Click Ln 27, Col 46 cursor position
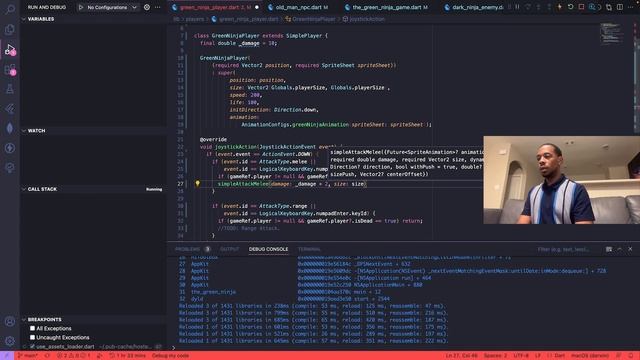640x360 pixels. point(461,356)
